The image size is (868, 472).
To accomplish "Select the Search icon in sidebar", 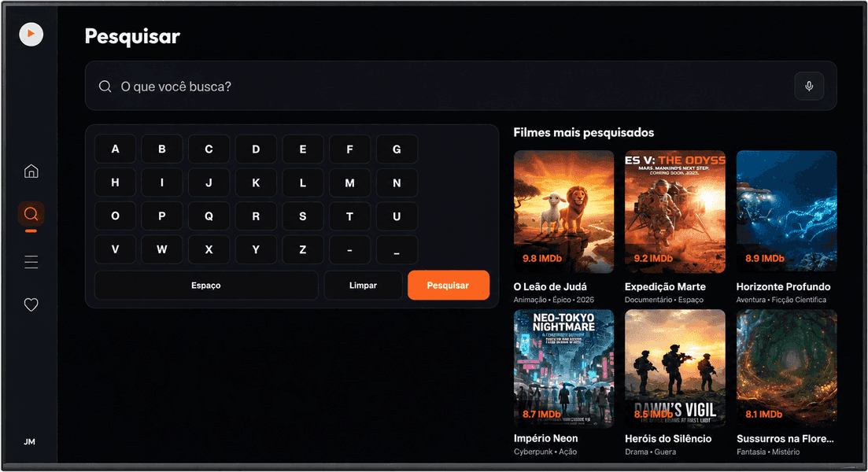I will 31,214.
